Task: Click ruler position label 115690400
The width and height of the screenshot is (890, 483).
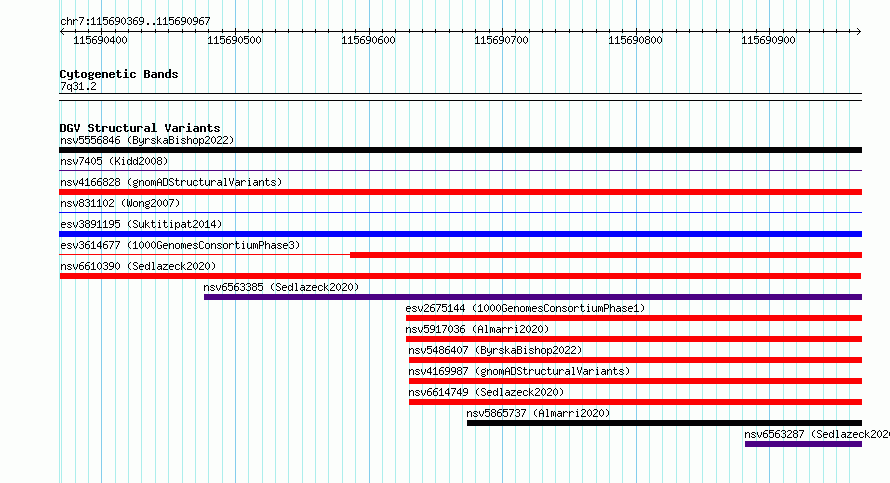Action: tap(100, 40)
